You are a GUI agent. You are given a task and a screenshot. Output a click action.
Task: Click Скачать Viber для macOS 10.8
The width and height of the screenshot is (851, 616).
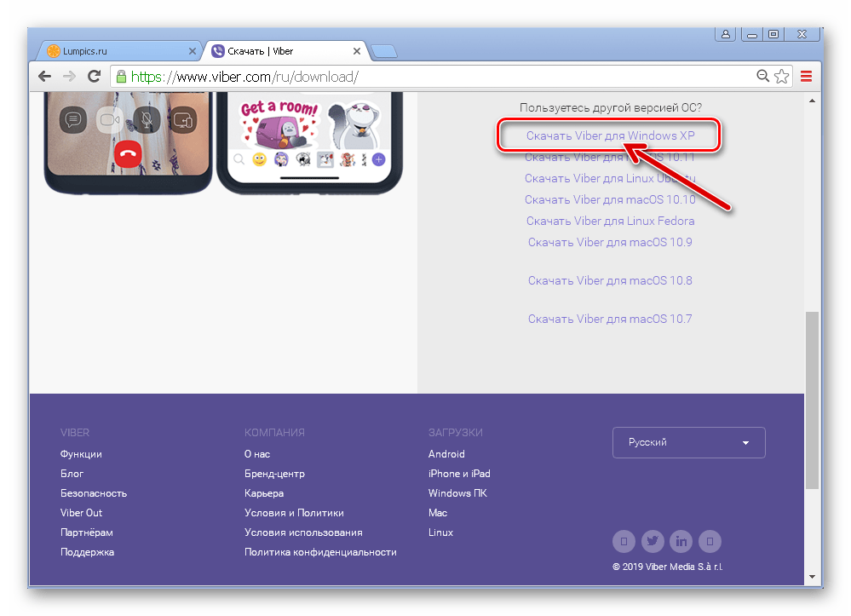click(610, 280)
